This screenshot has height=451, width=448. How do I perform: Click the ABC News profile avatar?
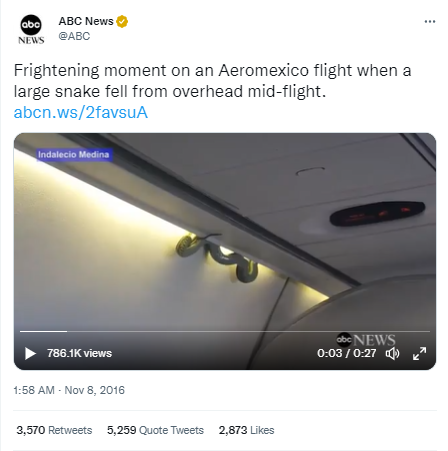[x=31, y=29]
